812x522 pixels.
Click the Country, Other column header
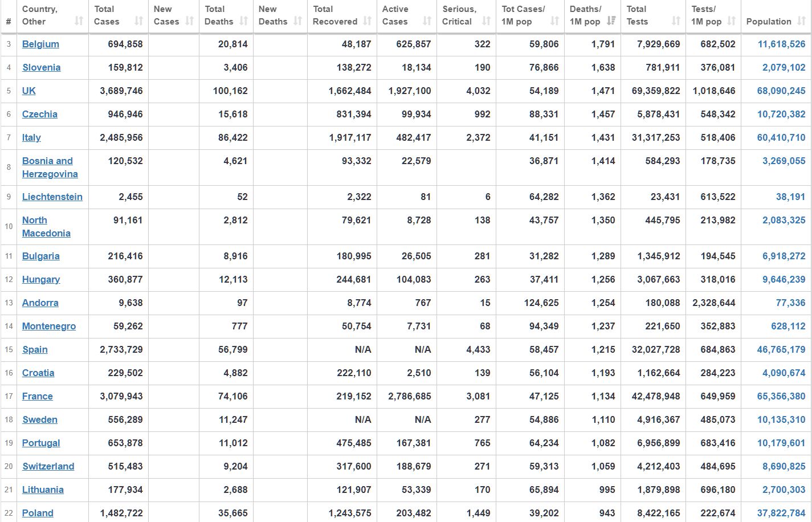coord(40,15)
